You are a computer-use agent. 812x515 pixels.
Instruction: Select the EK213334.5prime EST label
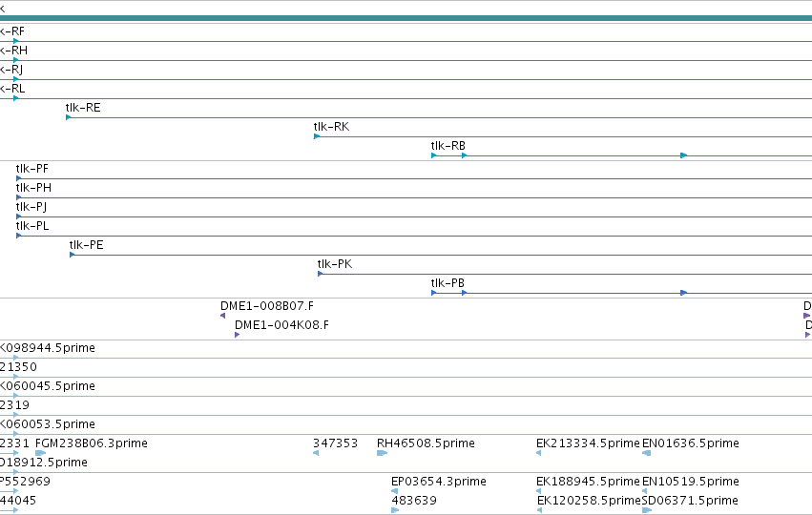coord(589,443)
